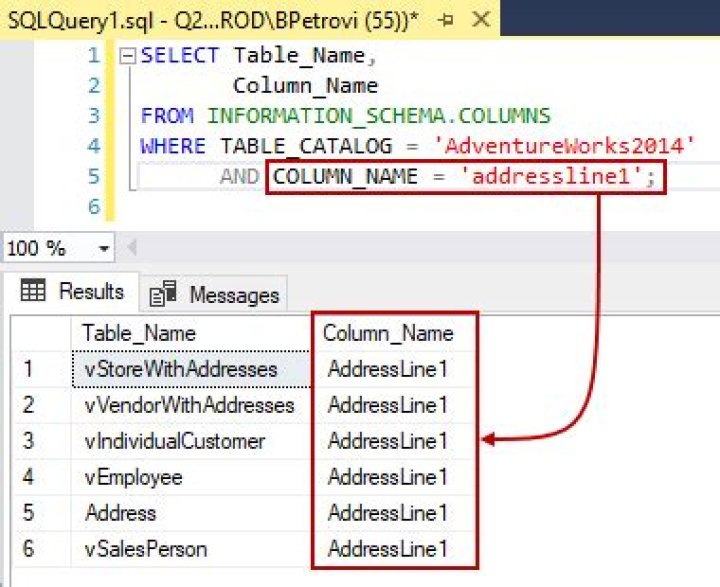The image size is (720, 587).
Task: Click the Results grid icon
Action: [33, 292]
